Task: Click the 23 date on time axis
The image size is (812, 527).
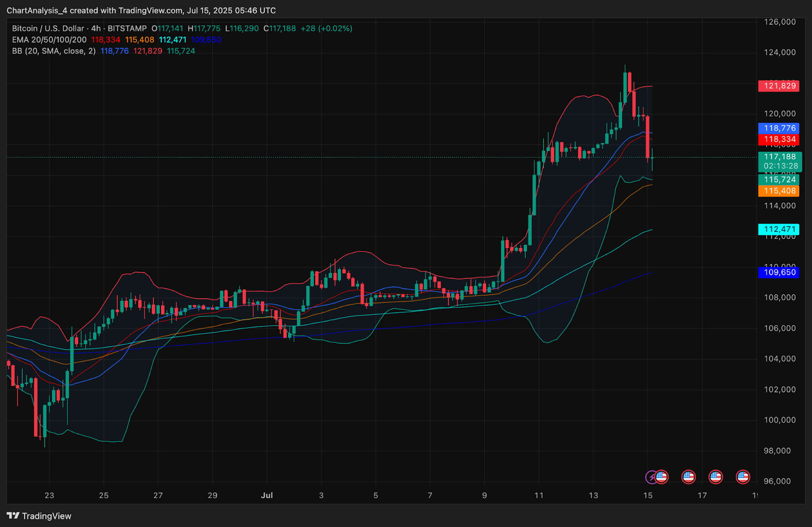Action: (x=49, y=496)
